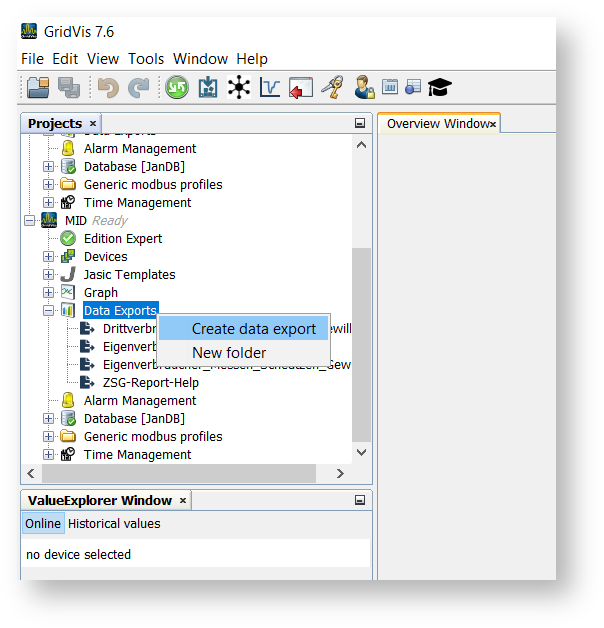Collapse the Data Exports tree node
The image size is (604, 628).
pyautogui.click(x=49, y=311)
